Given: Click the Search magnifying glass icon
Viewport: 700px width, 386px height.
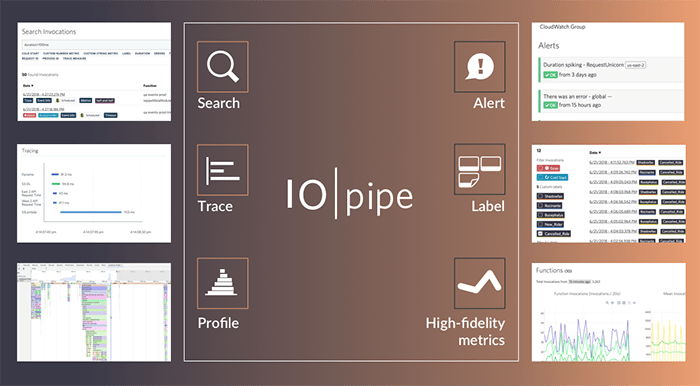Looking at the screenshot, I should pyautogui.click(x=222, y=66).
